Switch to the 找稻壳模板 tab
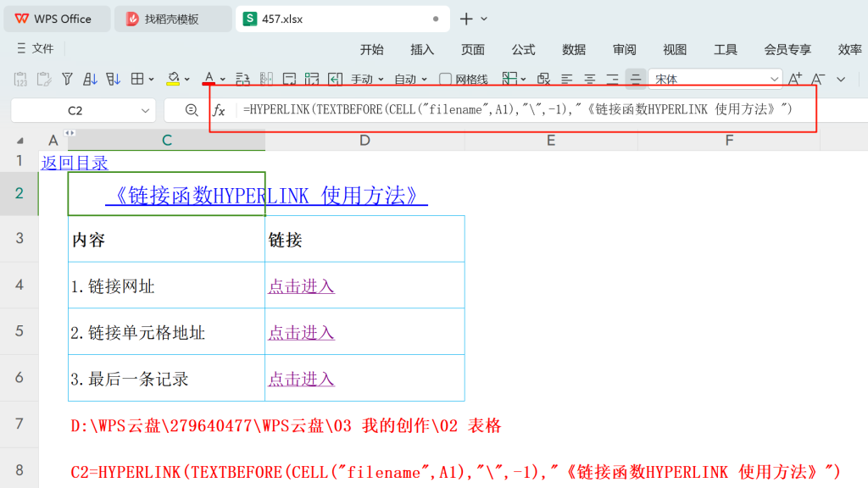Viewport: 868px width, 488px height. (173, 19)
